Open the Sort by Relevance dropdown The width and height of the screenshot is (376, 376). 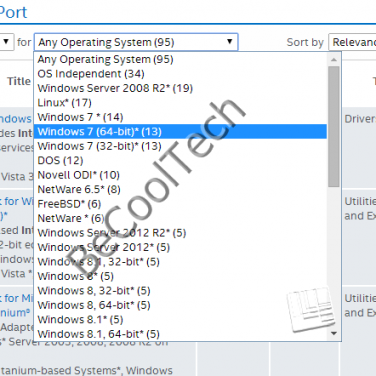352,42
